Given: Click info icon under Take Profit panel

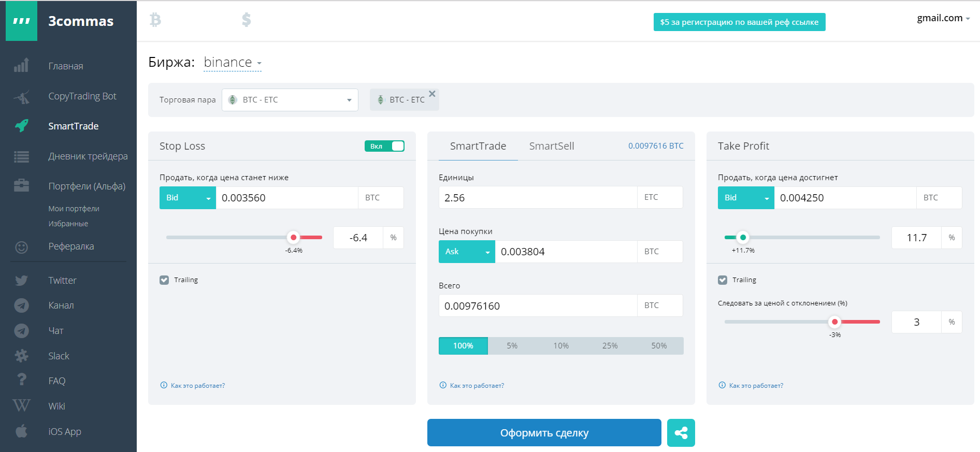Looking at the screenshot, I should click(x=722, y=385).
